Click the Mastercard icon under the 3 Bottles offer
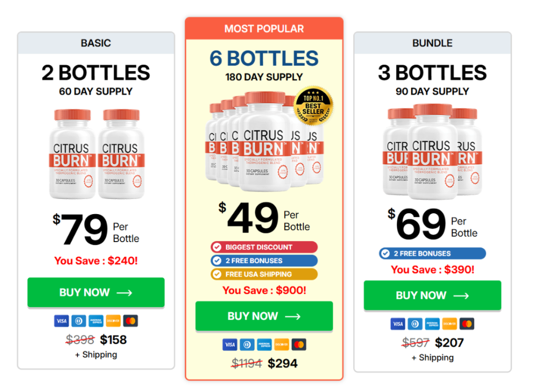 (466, 324)
